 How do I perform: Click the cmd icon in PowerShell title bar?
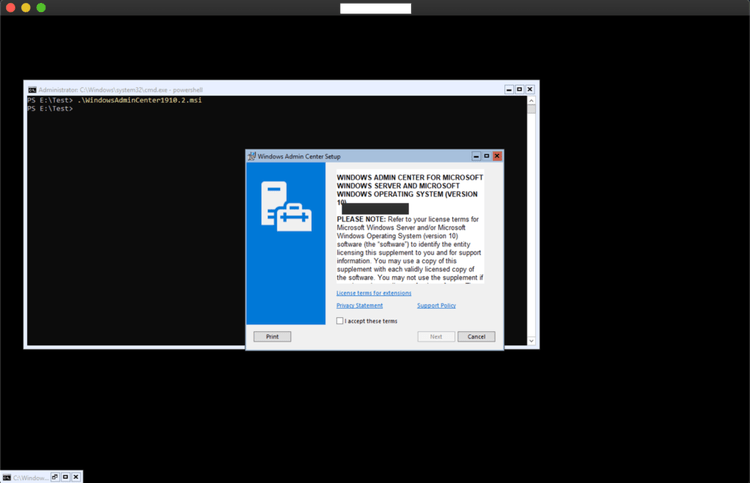pos(32,90)
